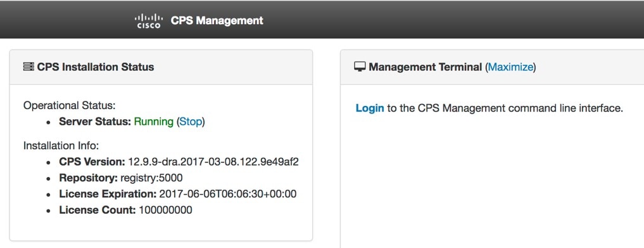The width and height of the screenshot is (644, 248).
Task: Click the License Expiration label
Action: (x=108, y=194)
